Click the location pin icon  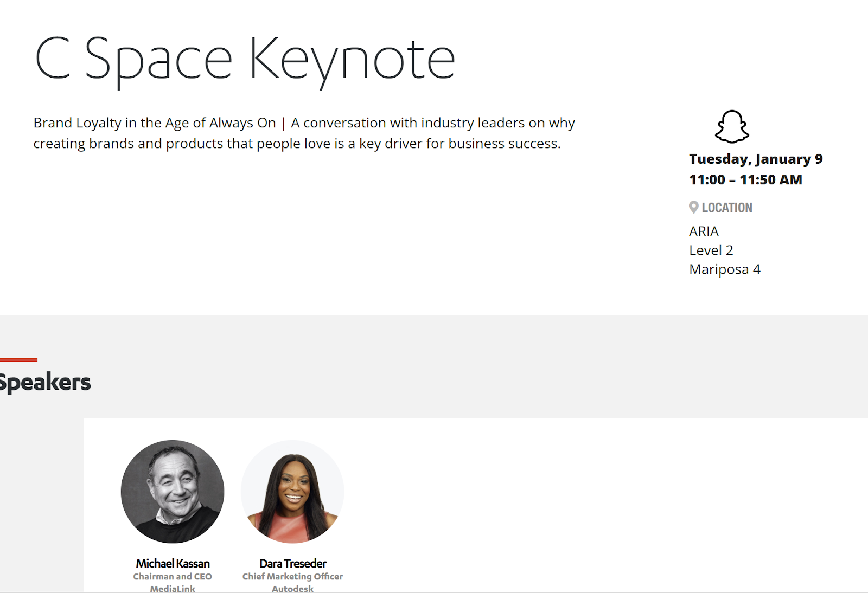[x=693, y=207]
